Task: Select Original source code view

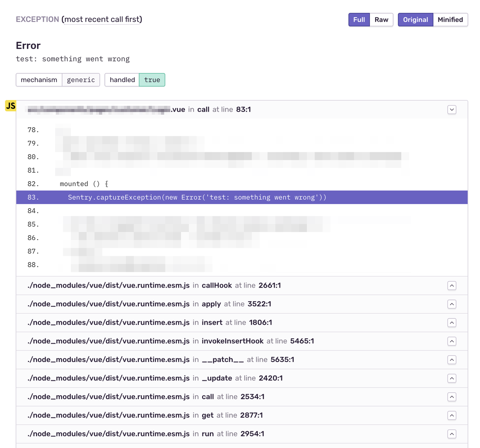Action: pyautogui.click(x=415, y=20)
